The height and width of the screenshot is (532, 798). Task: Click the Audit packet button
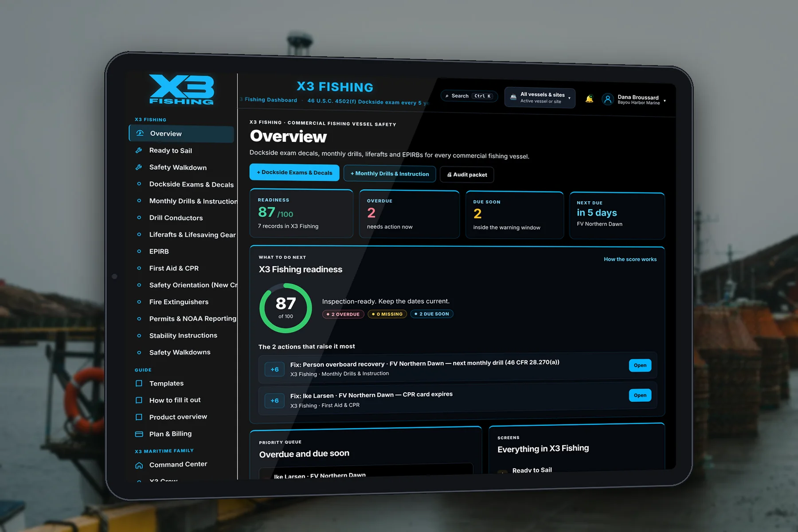(x=467, y=175)
